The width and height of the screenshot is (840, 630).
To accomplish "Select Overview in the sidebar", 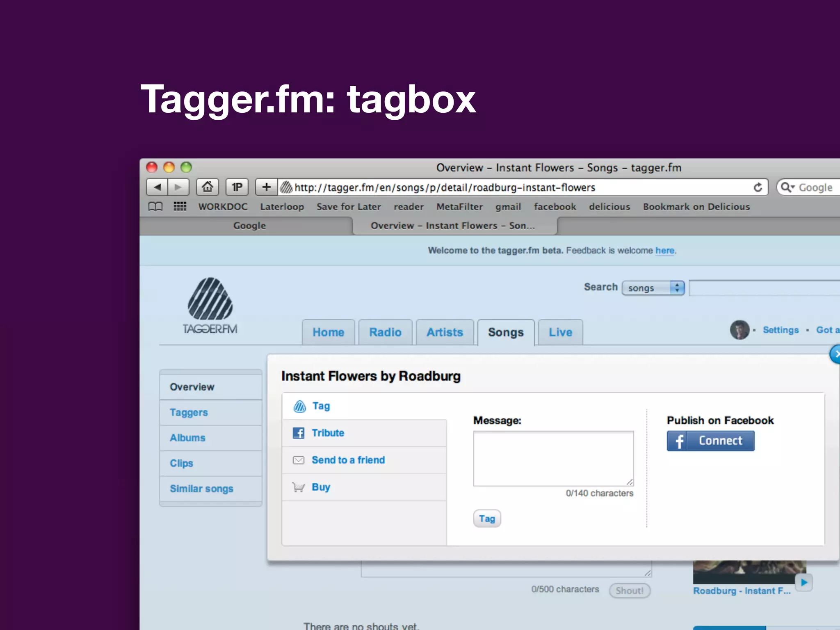I will pyautogui.click(x=211, y=387).
